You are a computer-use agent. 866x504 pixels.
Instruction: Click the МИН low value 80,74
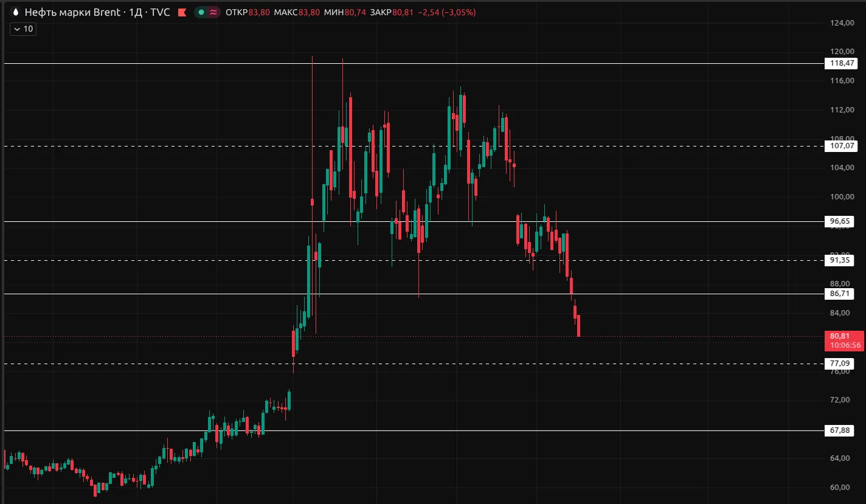point(355,12)
